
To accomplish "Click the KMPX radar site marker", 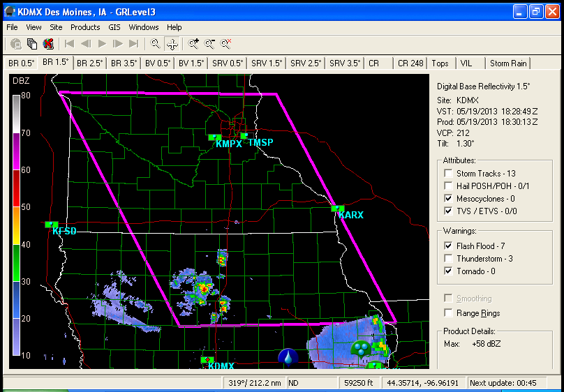I will tap(215, 137).
